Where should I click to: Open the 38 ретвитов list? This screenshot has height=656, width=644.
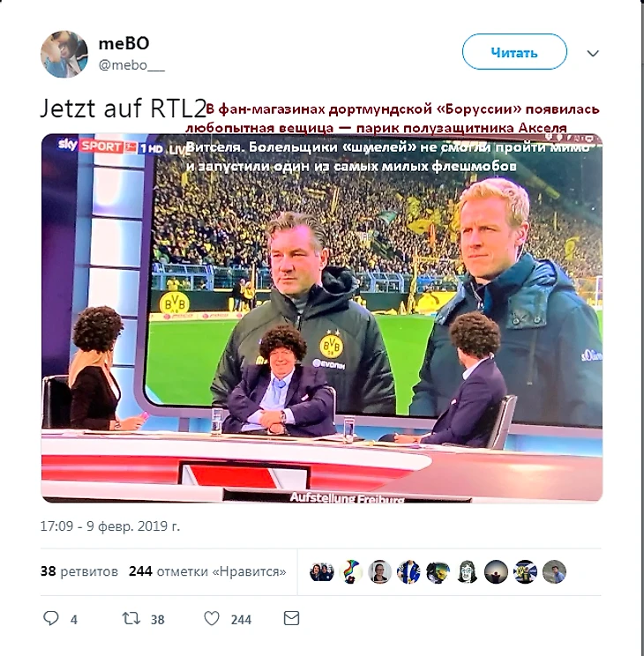point(79,571)
